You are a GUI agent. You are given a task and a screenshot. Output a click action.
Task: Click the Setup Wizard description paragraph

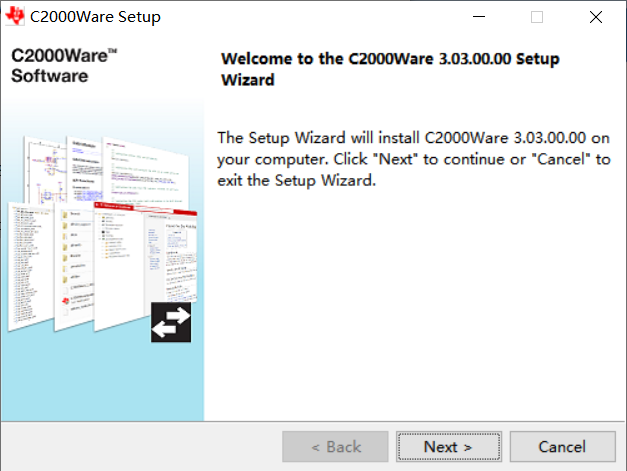[413, 159]
